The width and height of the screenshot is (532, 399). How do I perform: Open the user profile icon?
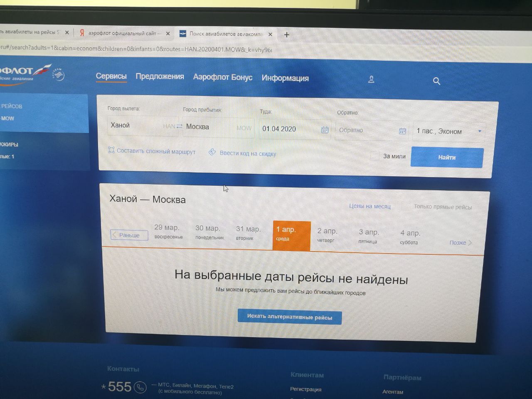click(x=371, y=79)
